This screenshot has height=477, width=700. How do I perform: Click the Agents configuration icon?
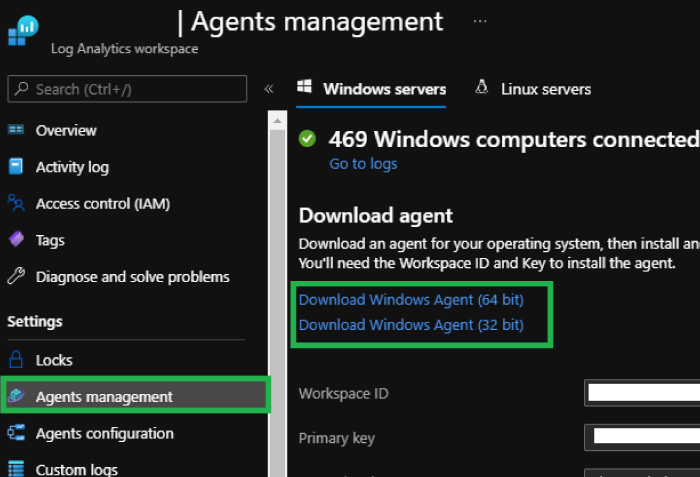click(15, 433)
